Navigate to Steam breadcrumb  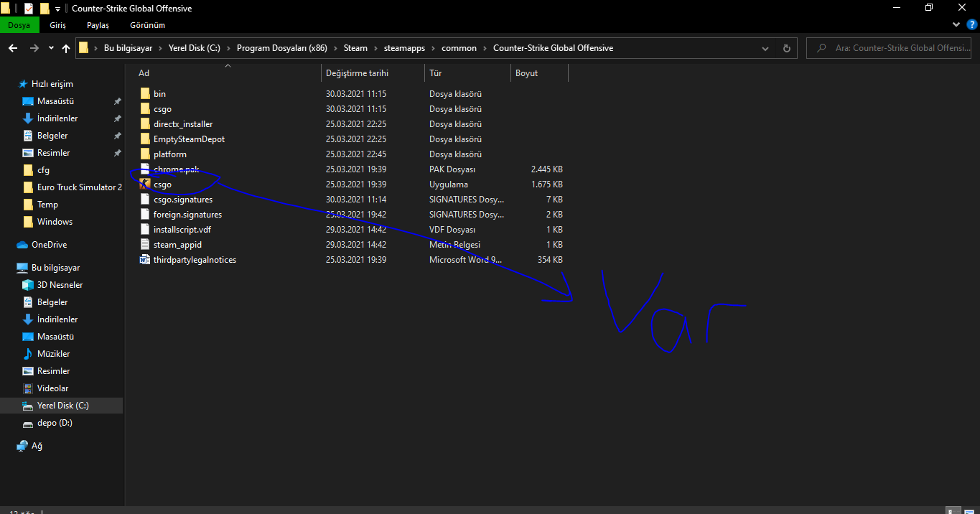[355, 48]
